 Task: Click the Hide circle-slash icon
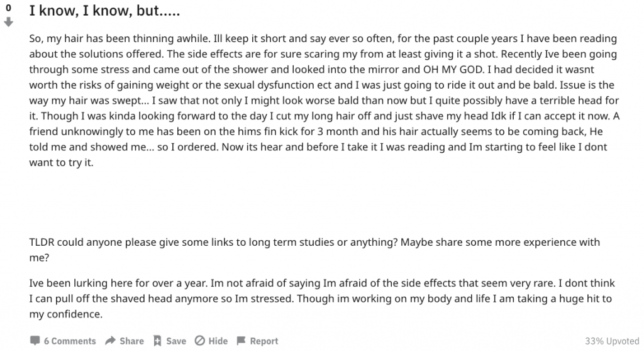[x=199, y=341]
